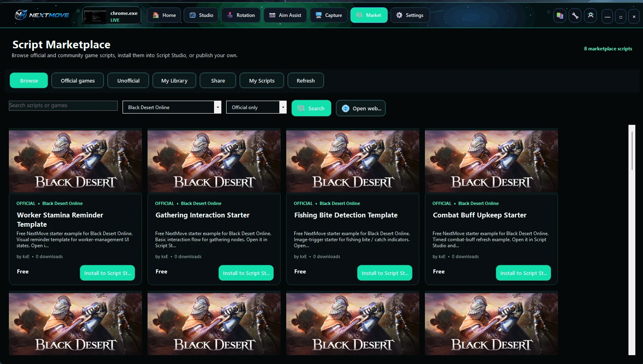Open My Library
The width and height of the screenshot is (643, 364).
[175, 81]
